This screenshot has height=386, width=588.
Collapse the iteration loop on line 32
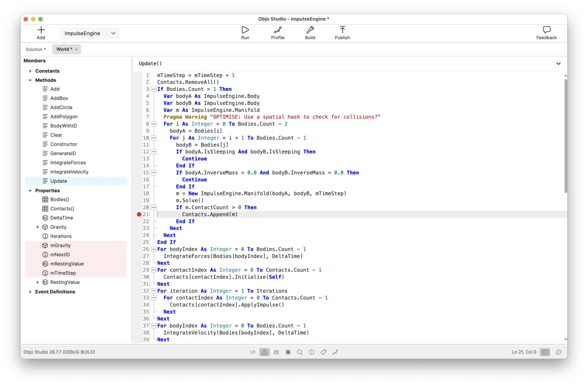pyautogui.click(x=153, y=291)
